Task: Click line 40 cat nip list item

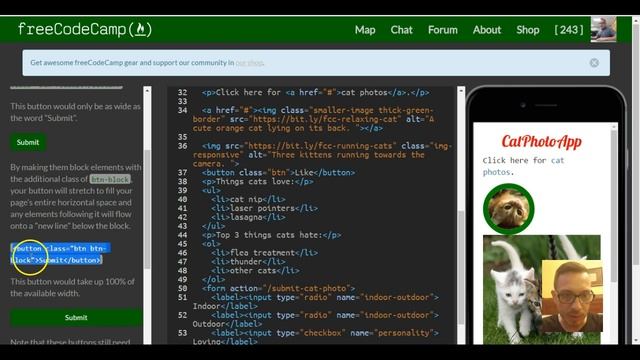Action: (x=248, y=200)
